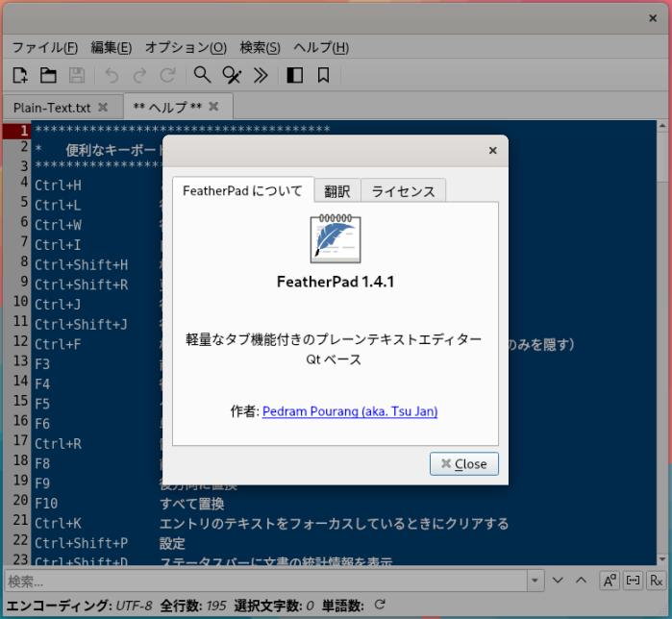672x619 pixels.
Task: Click the Qt ベース text in dialog
Action: (x=334, y=359)
